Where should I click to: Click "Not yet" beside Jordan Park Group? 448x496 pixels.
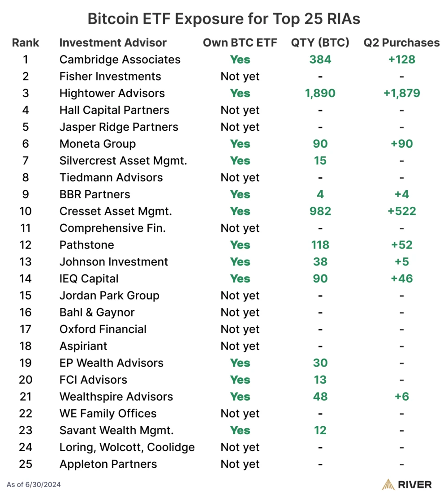point(240,296)
